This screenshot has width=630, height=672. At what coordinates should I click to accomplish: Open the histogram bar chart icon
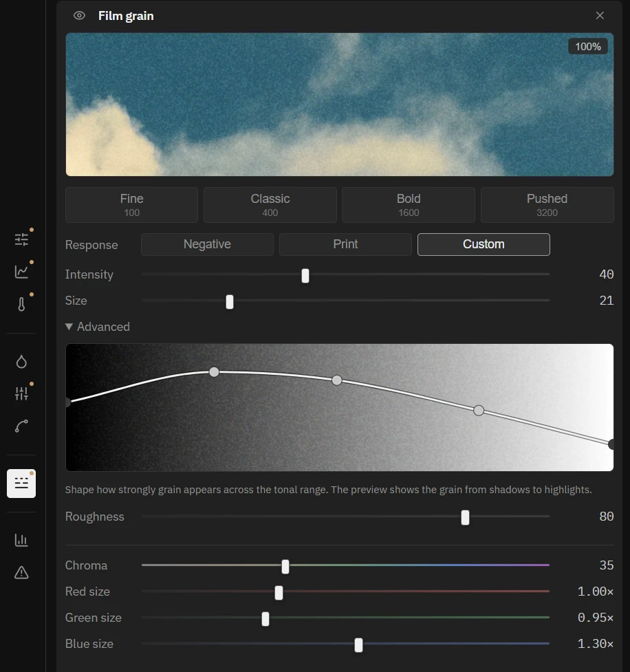point(21,540)
